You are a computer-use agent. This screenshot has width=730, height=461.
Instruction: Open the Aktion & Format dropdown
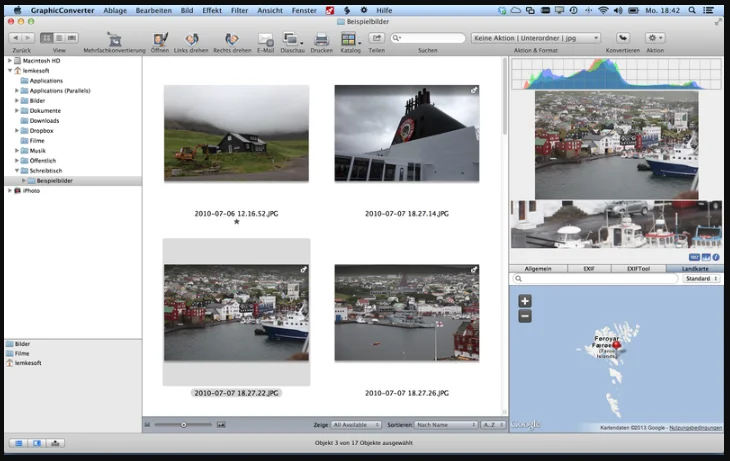click(536, 38)
